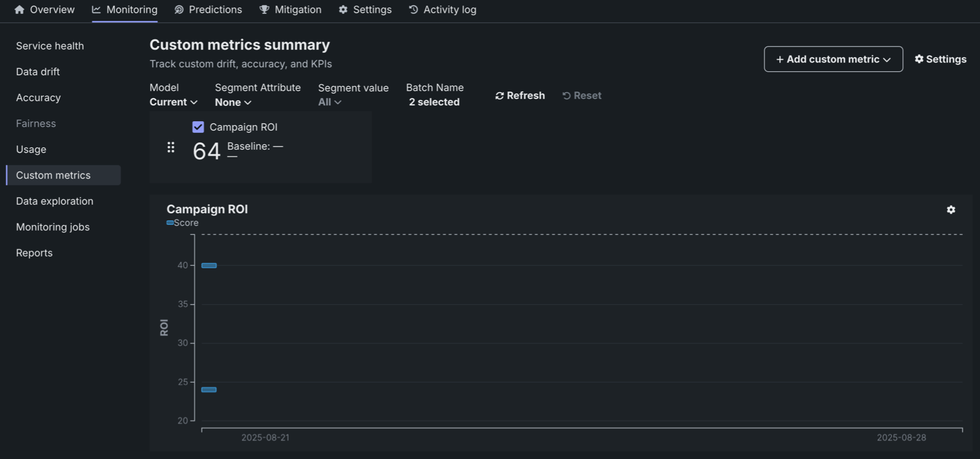Click the Mitigation trophy icon

coord(264,10)
